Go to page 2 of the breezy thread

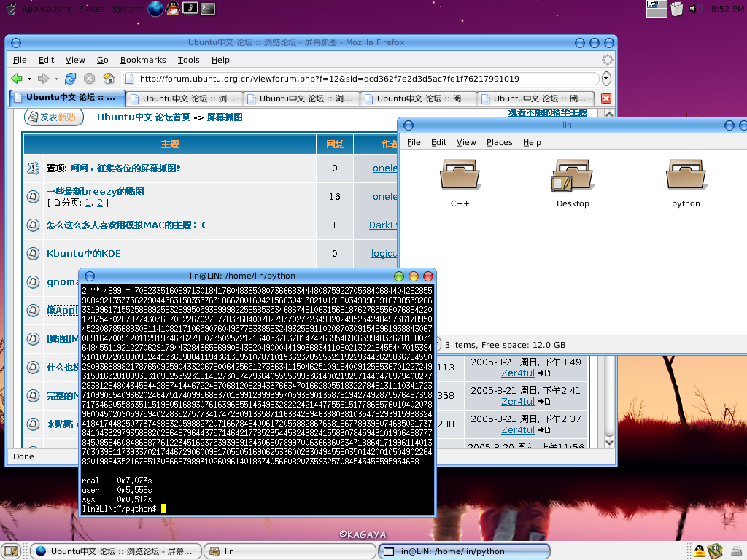[x=99, y=203]
